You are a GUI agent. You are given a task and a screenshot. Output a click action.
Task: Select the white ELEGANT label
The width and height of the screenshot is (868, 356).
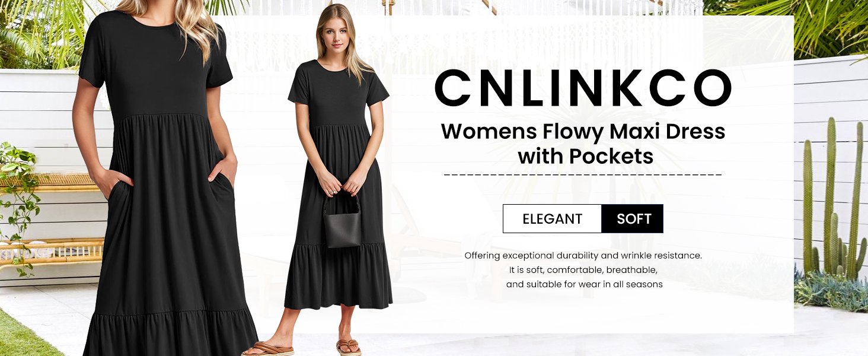[552, 218]
